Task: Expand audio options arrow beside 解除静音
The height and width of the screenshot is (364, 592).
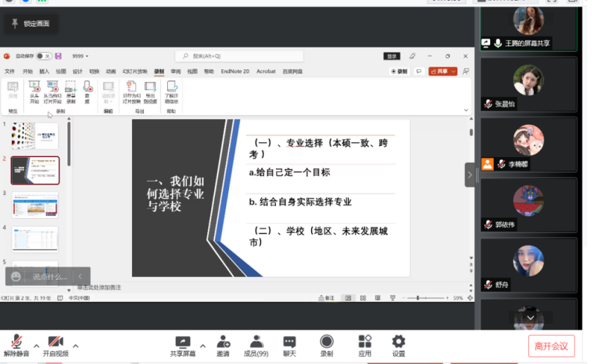Action: coord(37,346)
